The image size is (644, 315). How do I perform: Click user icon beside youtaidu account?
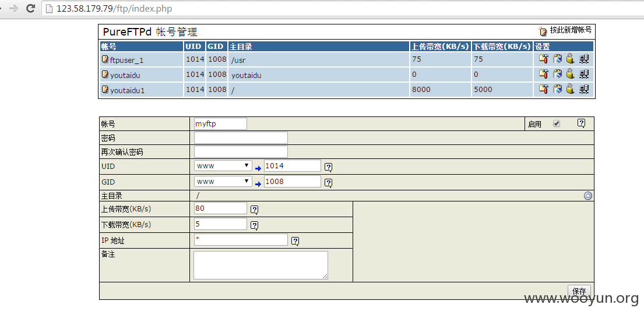(105, 75)
